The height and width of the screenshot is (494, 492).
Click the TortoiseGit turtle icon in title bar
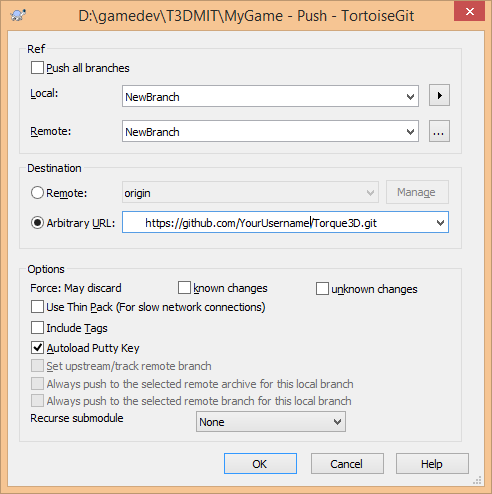[x=18, y=15]
